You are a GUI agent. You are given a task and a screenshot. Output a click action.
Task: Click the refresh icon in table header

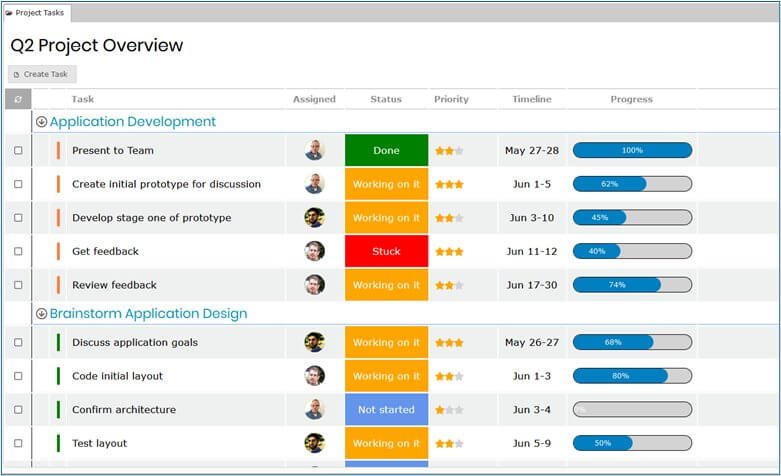[x=17, y=99]
